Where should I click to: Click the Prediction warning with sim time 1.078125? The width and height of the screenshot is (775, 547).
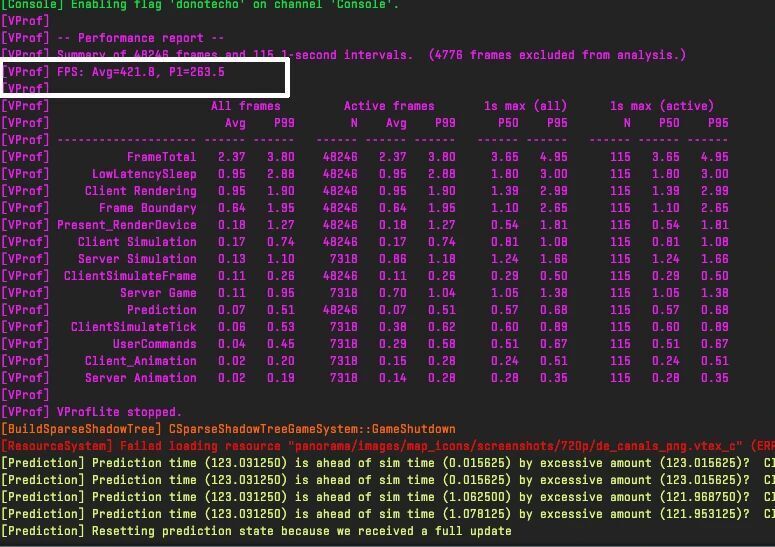click(388, 514)
